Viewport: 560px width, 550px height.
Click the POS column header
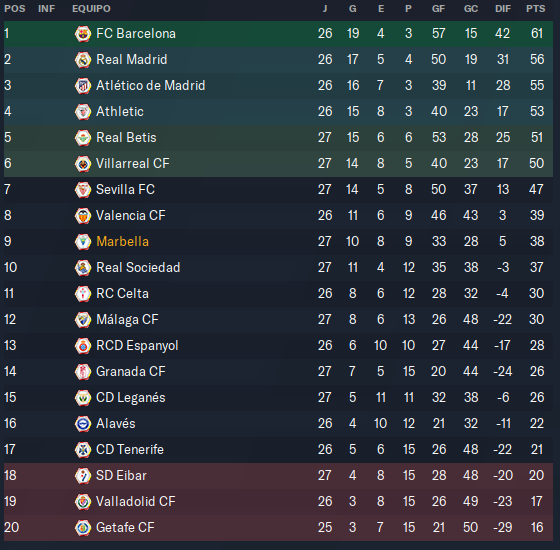[x=15, y=9]
